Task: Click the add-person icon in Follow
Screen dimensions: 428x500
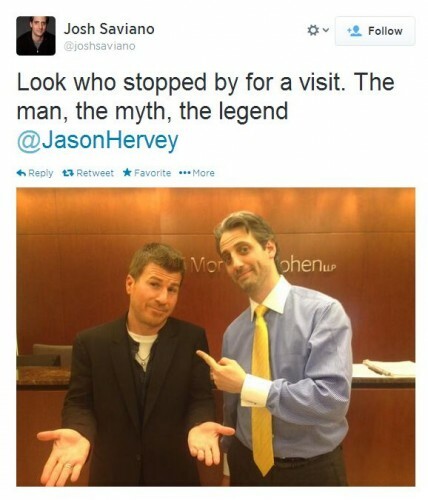Action: pos(354,31)
